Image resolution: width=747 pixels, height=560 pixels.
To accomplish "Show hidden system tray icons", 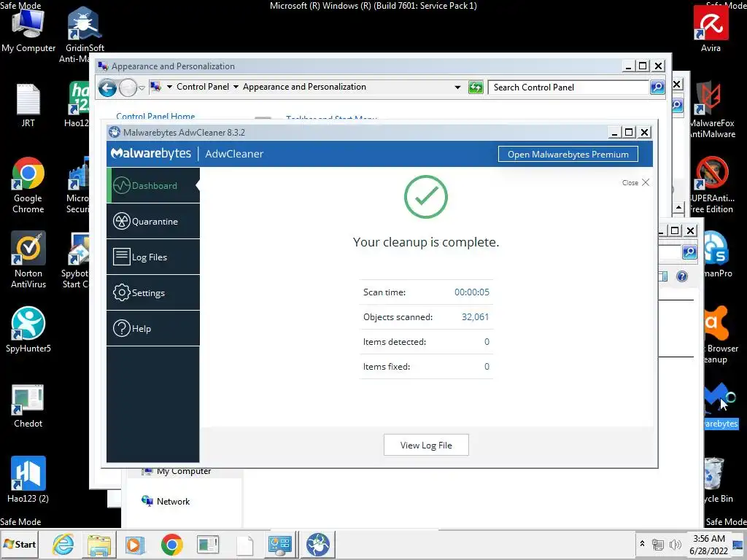I will click(642, 543).
